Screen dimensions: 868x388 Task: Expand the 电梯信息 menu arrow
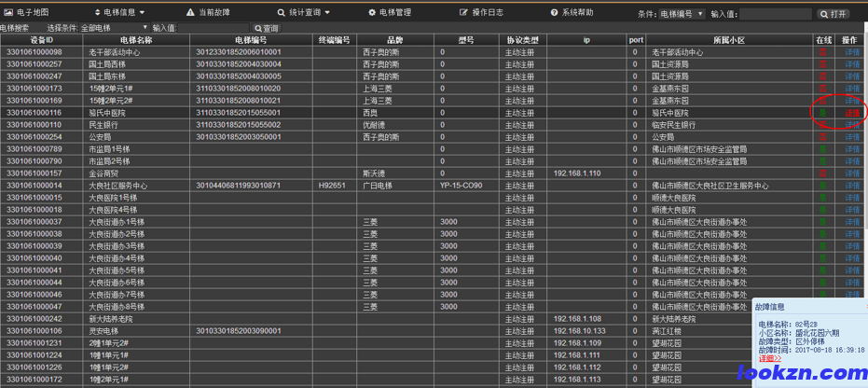coord(143,13)
